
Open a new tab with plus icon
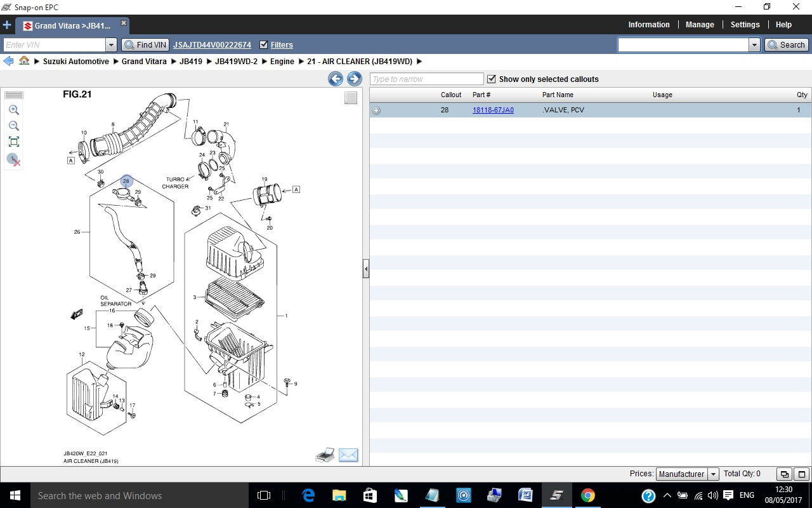pos(7,25)
